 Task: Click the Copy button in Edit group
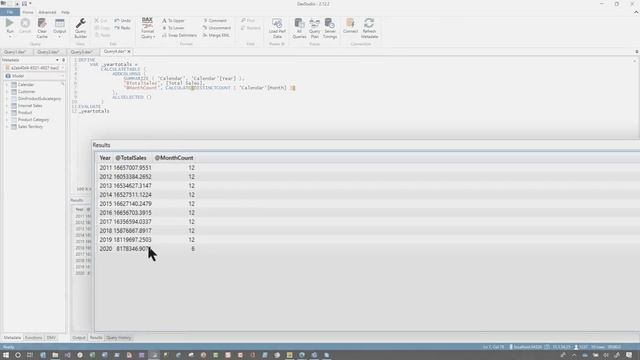click(x=102, y=28)
